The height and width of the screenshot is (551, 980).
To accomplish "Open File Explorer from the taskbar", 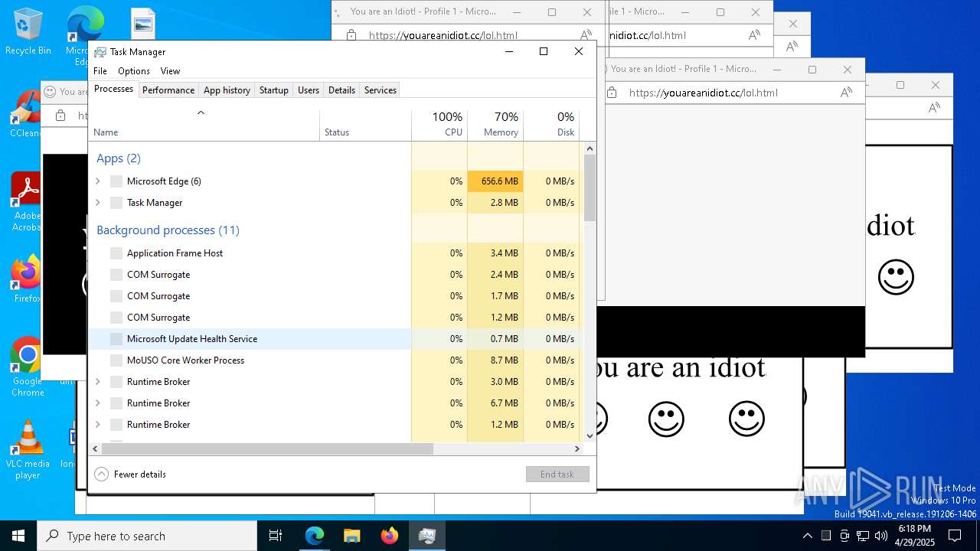I will click(x=352, y=536).
